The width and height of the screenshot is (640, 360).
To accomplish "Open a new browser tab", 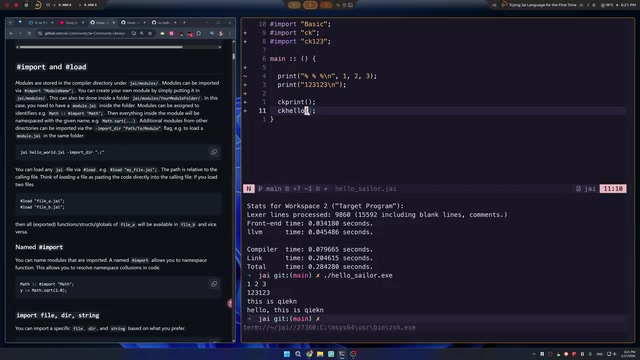I will [x=184, y=22].
